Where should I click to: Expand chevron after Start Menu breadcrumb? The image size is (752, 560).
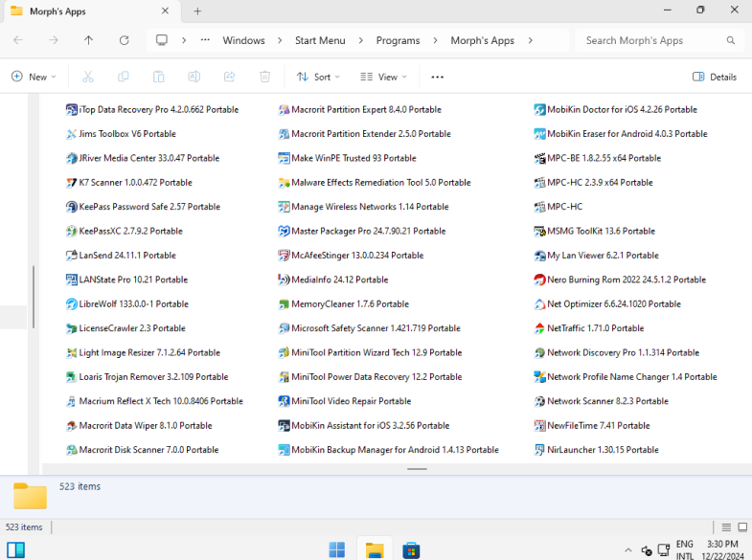coord(360,41)
